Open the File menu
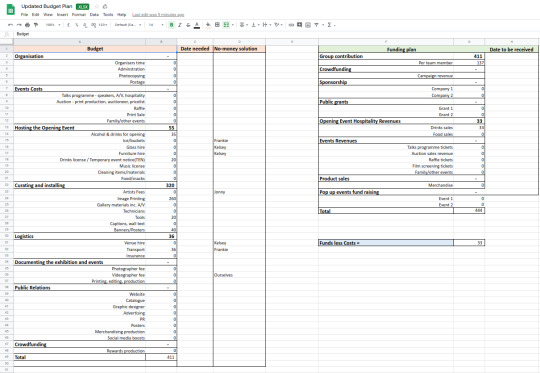Screen dimensions: 540x373 [24, 15]
